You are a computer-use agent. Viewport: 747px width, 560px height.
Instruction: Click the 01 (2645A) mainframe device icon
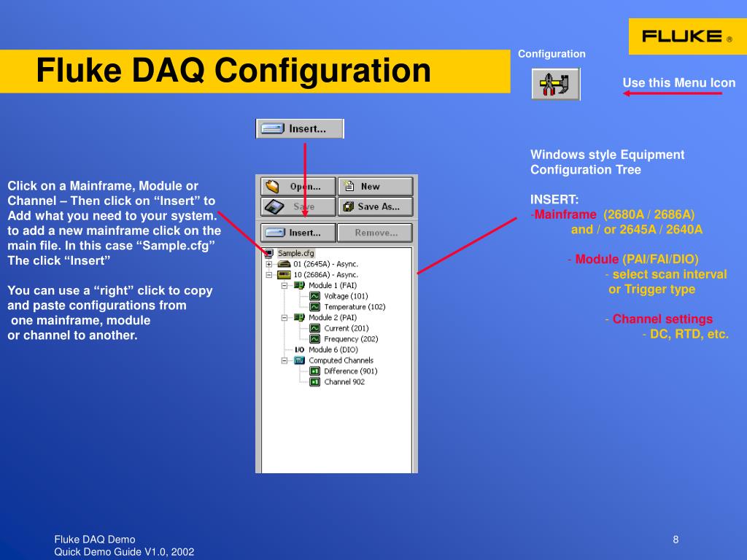click(284, 264)
